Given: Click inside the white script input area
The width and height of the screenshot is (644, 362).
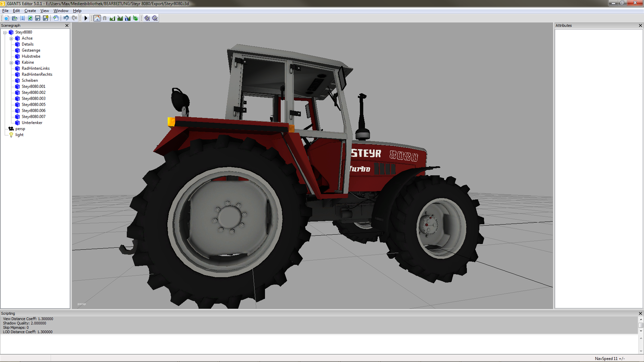Looking at the screenshot, I should point(319,344).
